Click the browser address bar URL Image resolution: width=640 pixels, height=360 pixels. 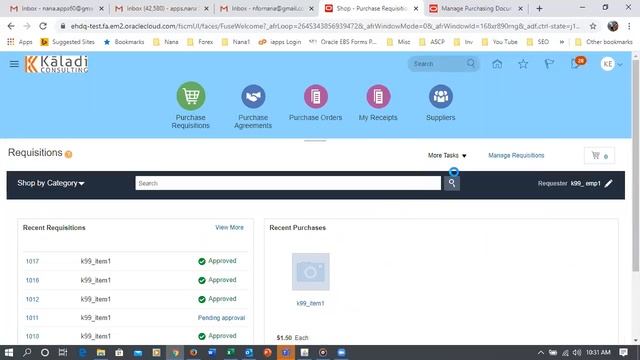pyautogui.click(x=324, y=26)
